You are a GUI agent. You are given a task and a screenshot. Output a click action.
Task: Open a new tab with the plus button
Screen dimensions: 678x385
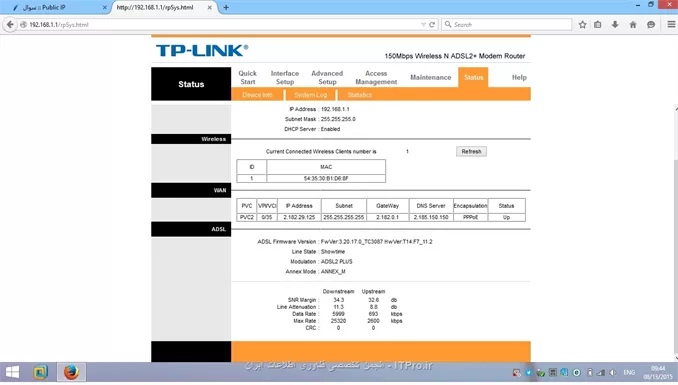226,7
